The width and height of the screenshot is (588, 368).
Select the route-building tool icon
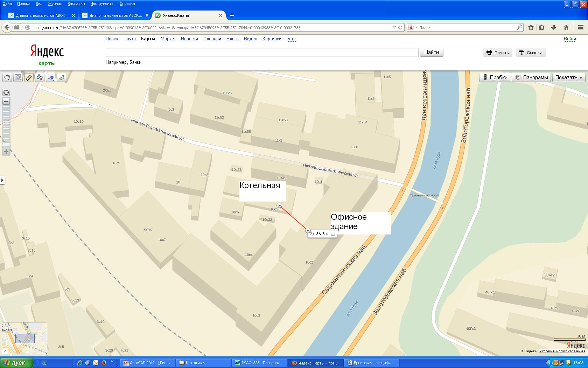point(40,77)
